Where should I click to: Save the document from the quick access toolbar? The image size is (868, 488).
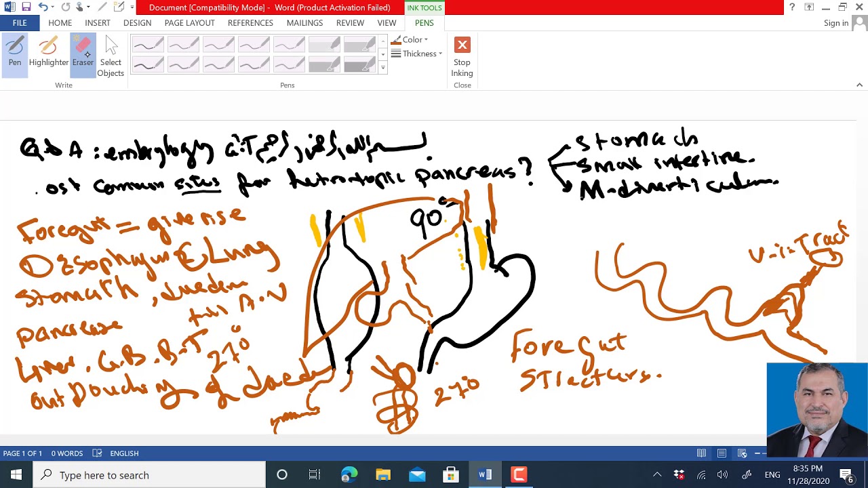(x=26, y=7)
